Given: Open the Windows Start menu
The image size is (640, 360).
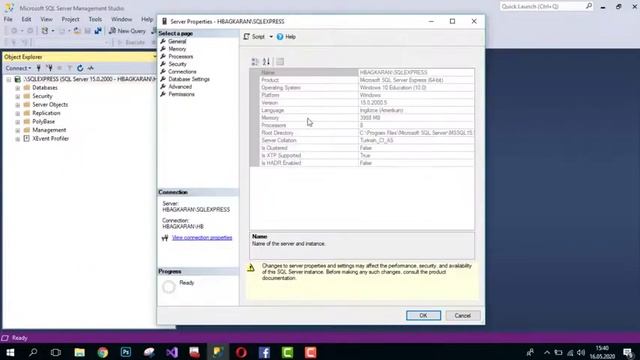Looking at the screenshot, I should (10, 352).
